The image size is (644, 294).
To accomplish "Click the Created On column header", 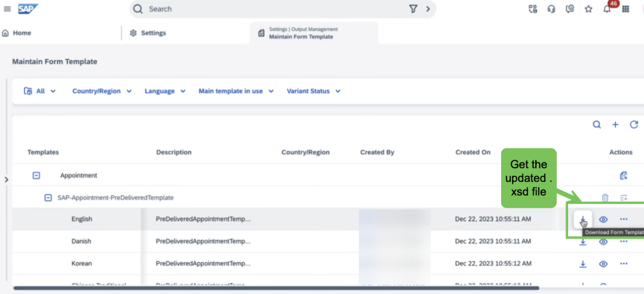I will point(473,152).
